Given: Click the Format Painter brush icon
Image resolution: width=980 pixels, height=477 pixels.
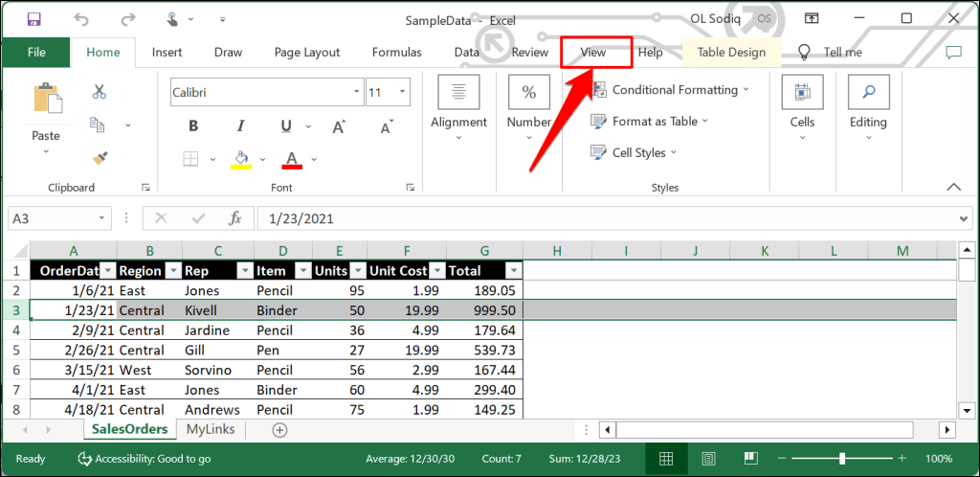Looking at the screenshot, I should (99, 156).
